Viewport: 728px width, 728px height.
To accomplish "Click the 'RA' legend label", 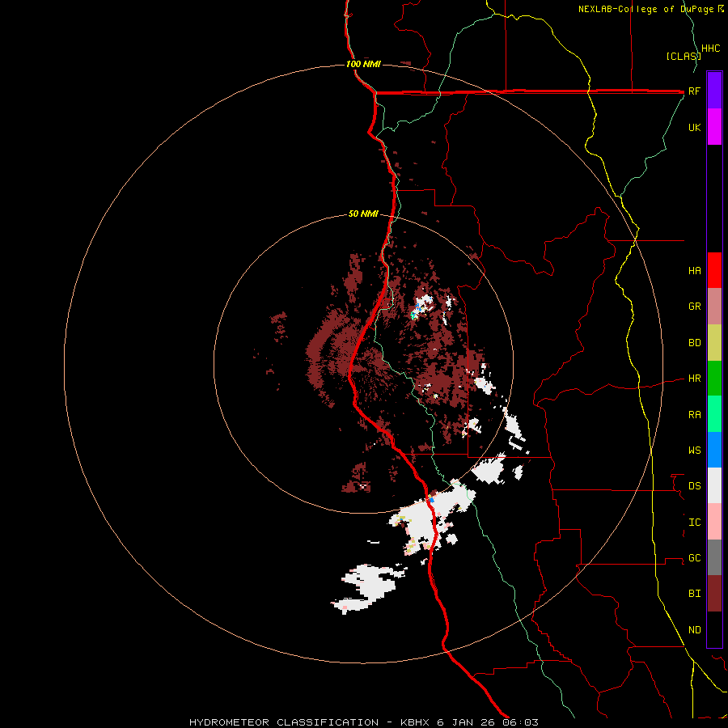I will [694, 415].
